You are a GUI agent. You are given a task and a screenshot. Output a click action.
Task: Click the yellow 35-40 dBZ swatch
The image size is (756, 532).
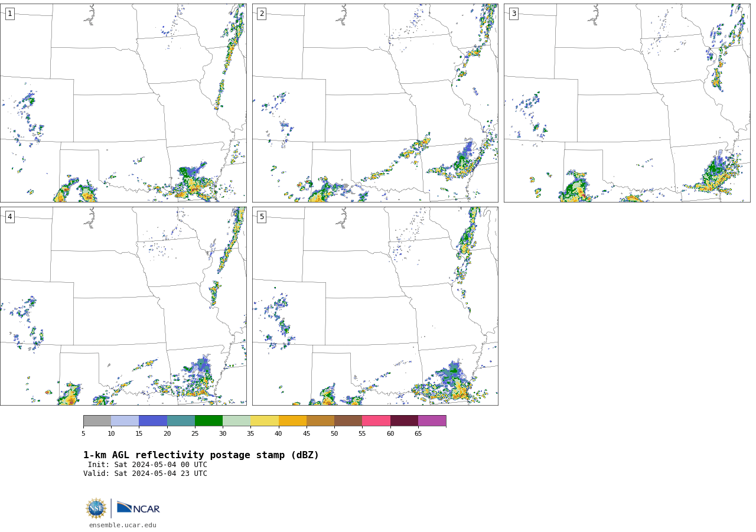tap(265, 421)
